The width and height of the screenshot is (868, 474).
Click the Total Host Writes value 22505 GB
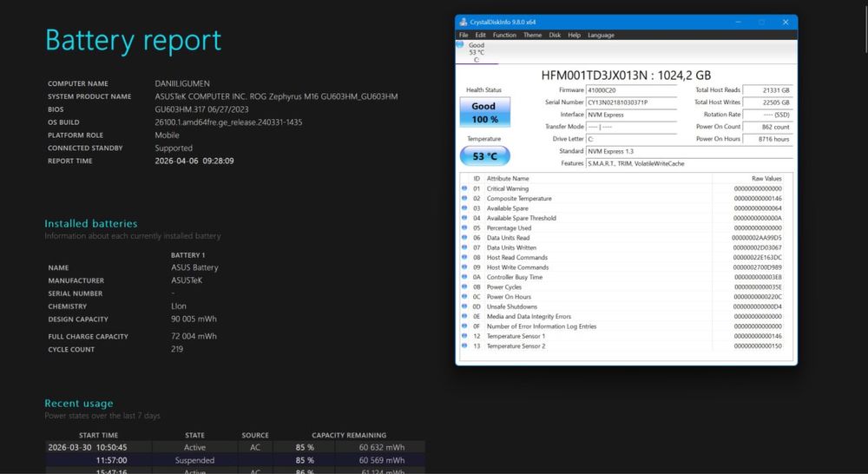pyautogui.click(x=767, y=102)
